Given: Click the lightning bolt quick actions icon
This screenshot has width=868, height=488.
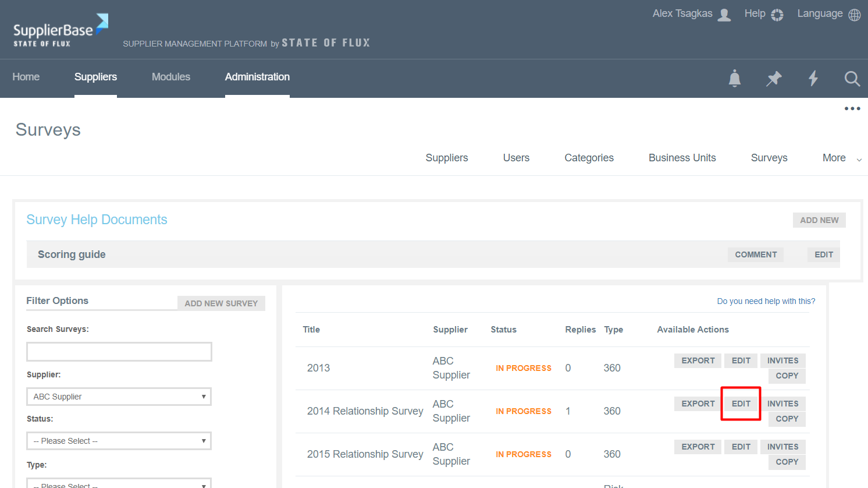Looking at the screenshot, I should click(813, 78).
